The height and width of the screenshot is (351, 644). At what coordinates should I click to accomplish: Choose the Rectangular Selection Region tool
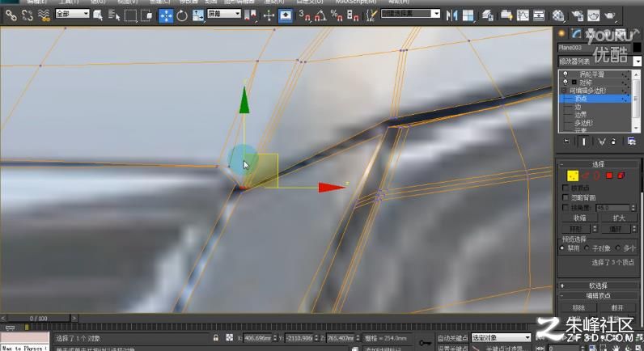point(130,15)
